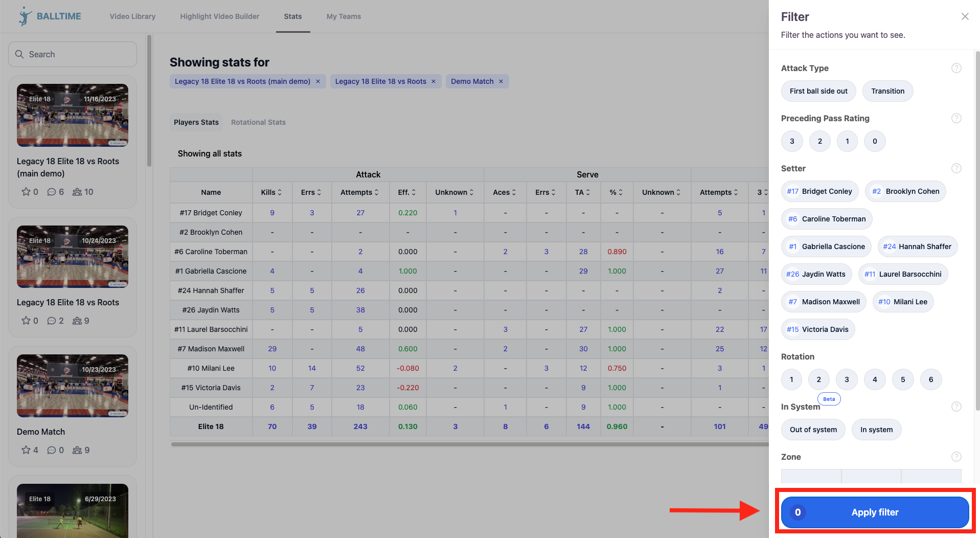Click the video Search input field

click(x=73, y=54)
